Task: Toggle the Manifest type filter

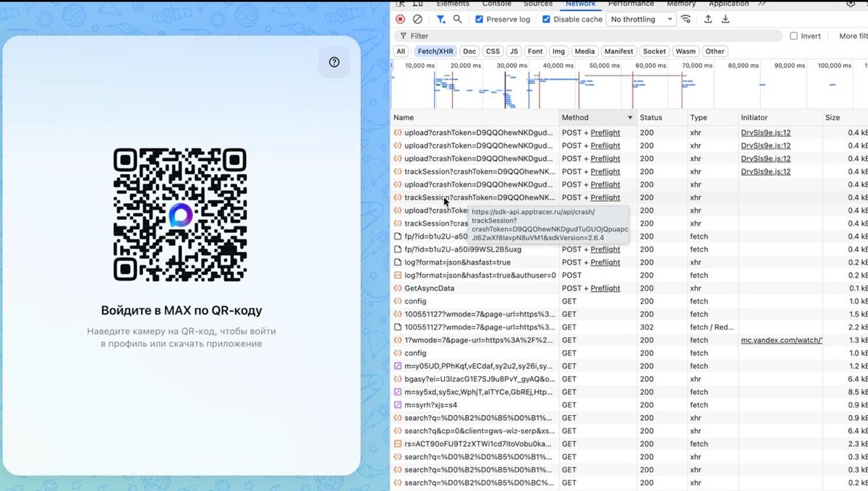Action: point(618,51)
